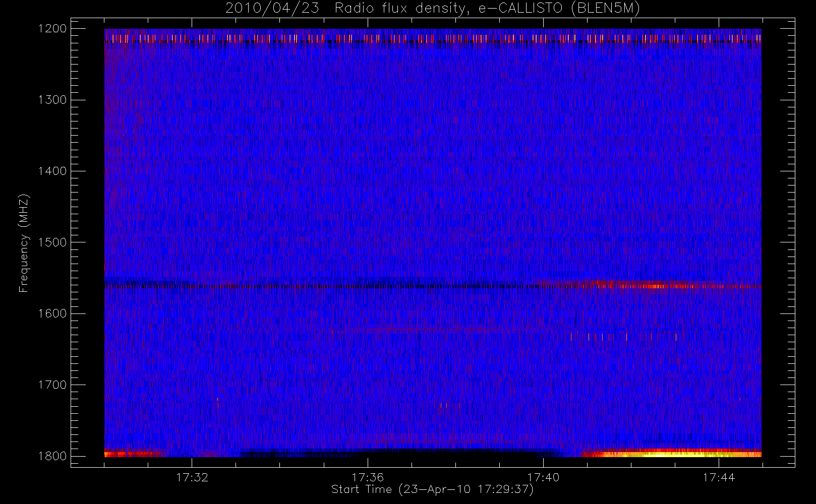Click the 'Frequency (MHZ)' axis label
The height and width of the screenshot is (504, 816).
coord(24,243)
